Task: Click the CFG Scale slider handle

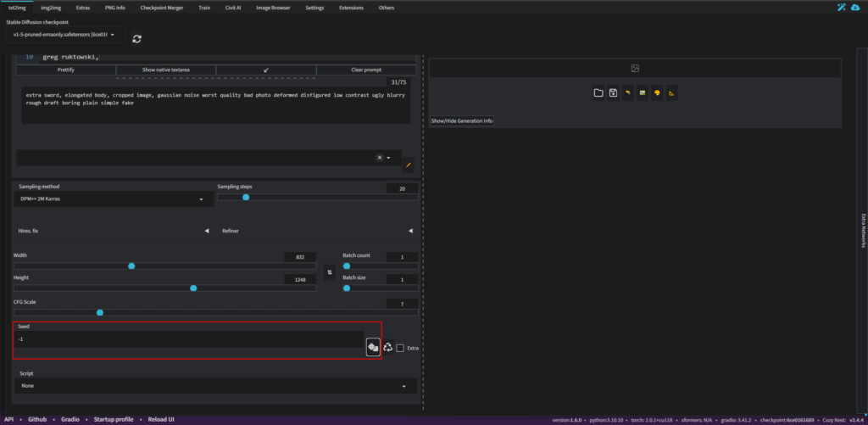Action: 100,312
